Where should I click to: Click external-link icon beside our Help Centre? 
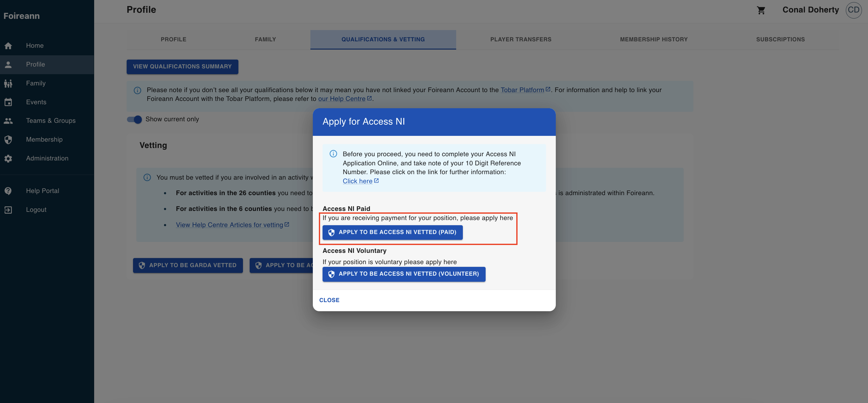coord(369,98)
